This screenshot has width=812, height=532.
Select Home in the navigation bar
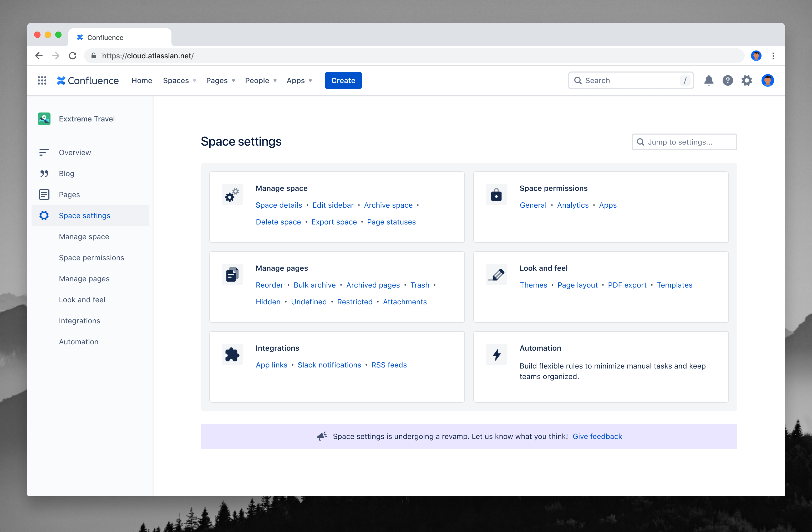(141, 80)
